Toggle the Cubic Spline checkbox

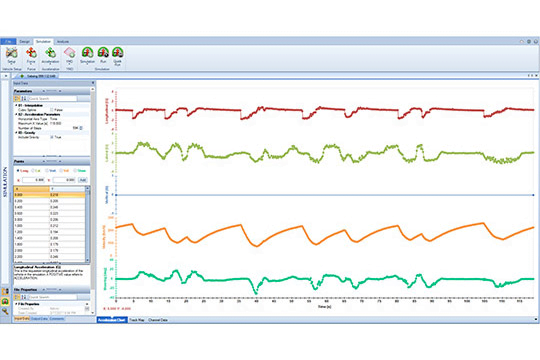pos(52,110)
